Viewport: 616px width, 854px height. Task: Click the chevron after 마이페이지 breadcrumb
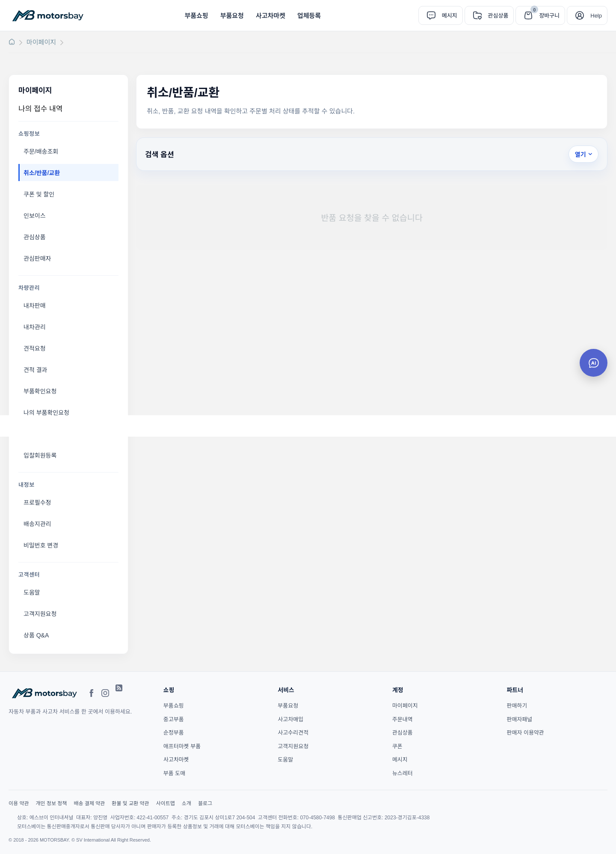coord(62,42)
